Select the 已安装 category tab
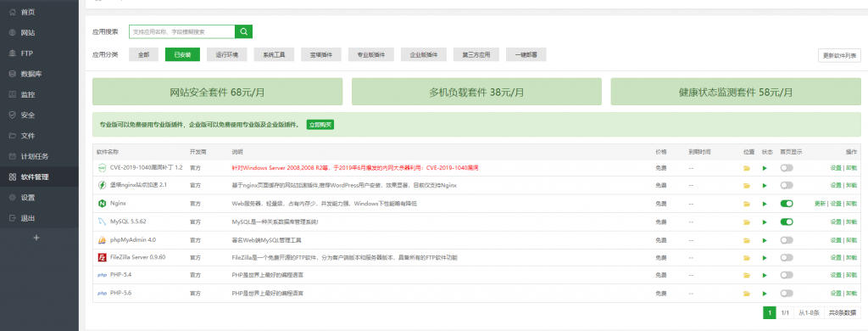868x331 pixels. click(183, 55)
